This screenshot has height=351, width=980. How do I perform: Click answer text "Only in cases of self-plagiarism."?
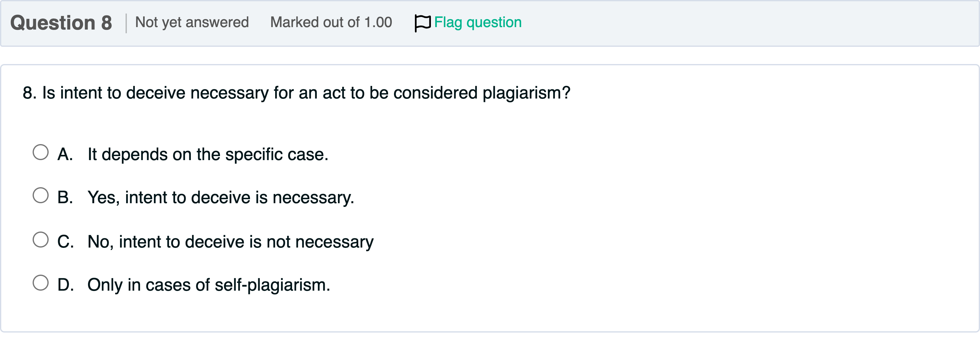click(209, 285)
